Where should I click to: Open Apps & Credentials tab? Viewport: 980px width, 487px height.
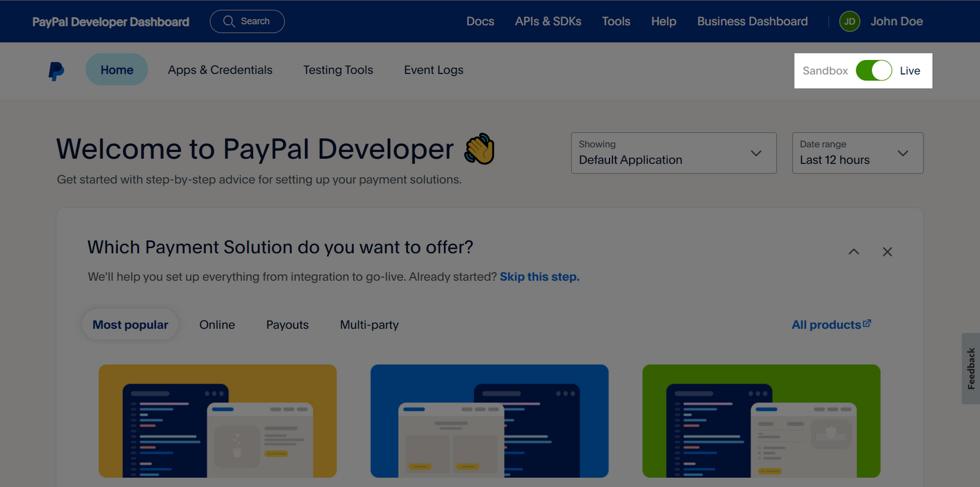coord(220,70)
